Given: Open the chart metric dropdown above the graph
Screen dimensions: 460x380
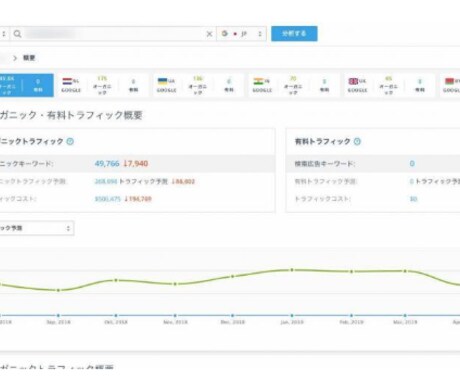Looking at the screenshot, I should (x=37, y=228).
